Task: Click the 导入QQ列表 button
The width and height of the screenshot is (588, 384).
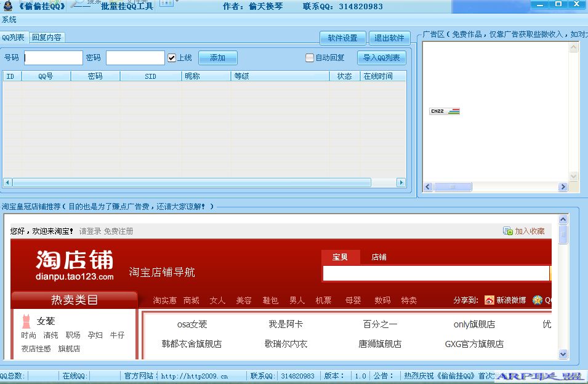Action: tap(381, 58)
